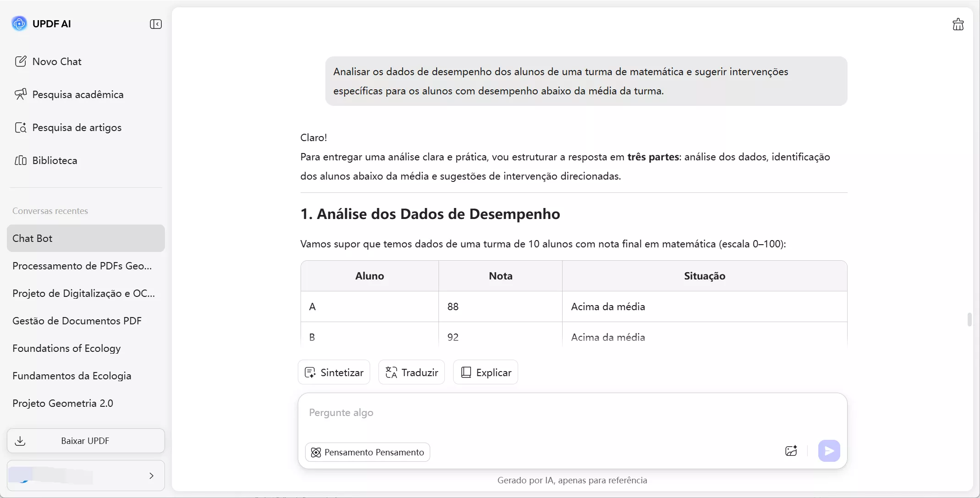Open the Biblioteca section
Screen dimensions: 980x498
tap(55, 160)
